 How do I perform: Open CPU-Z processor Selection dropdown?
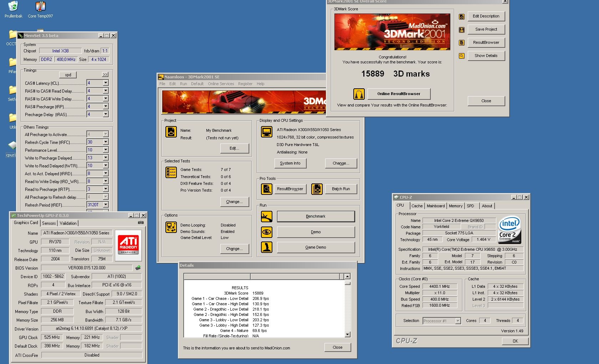(458, 321)
